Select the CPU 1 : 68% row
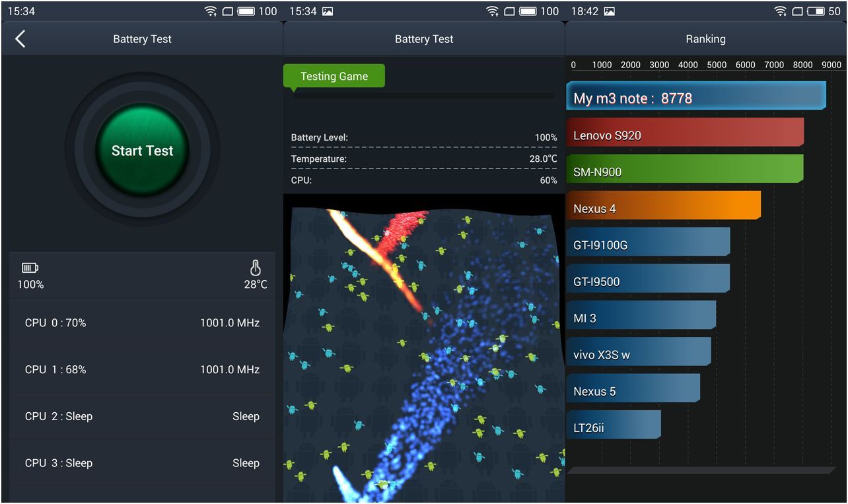This screenshot has width=848, height=504. (x=142, y=370)
